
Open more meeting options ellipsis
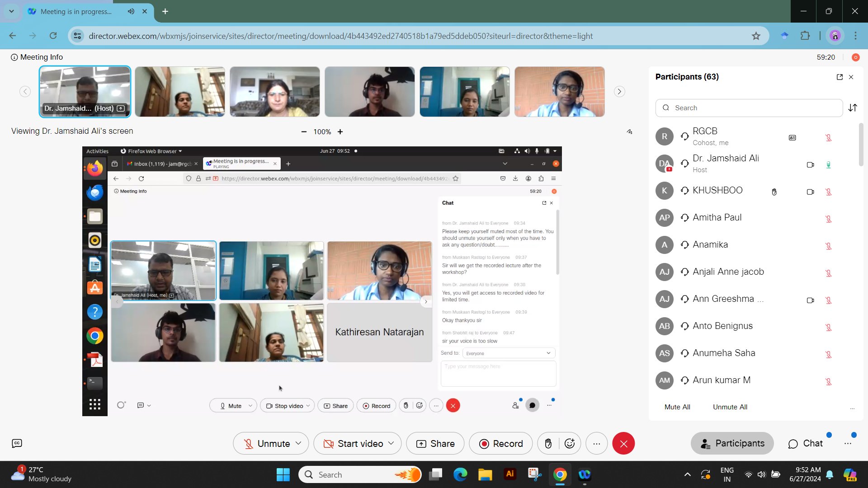click(x=597, y=443)
